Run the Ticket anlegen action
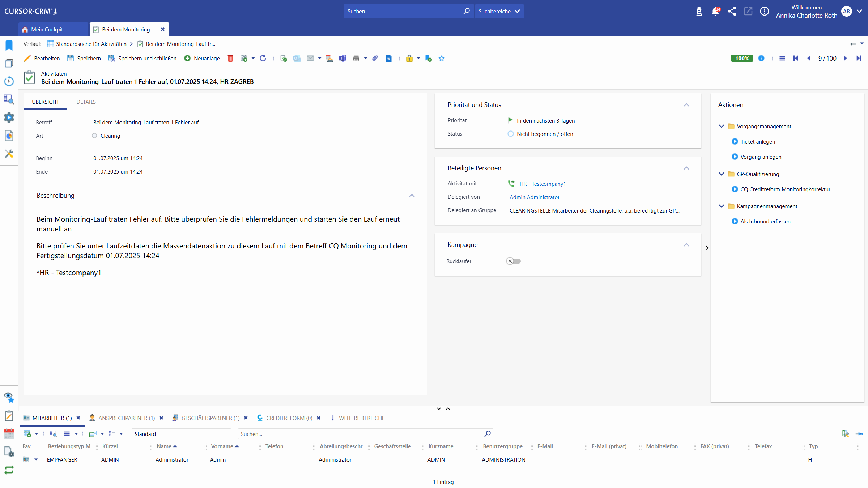The image size is (868, 488). (758, 141)
